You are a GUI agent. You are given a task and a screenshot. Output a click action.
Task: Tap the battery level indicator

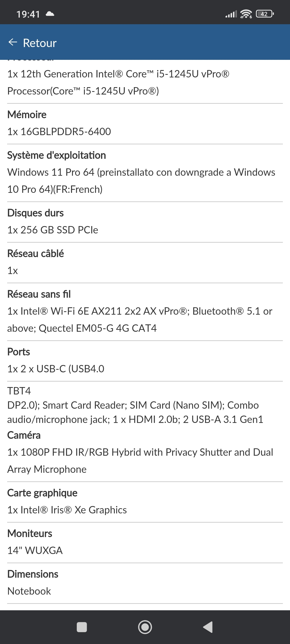[x=265, y=14]
